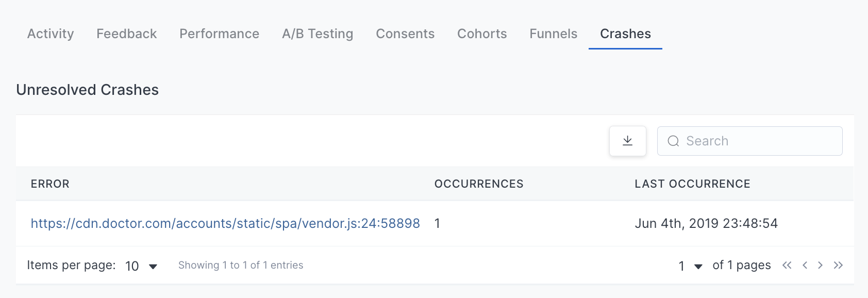The height and width of the screenshot is (298, 868).
Task: Click the 'of 1 pages' label
Action: pyautogui.click(x=742, y=265)
